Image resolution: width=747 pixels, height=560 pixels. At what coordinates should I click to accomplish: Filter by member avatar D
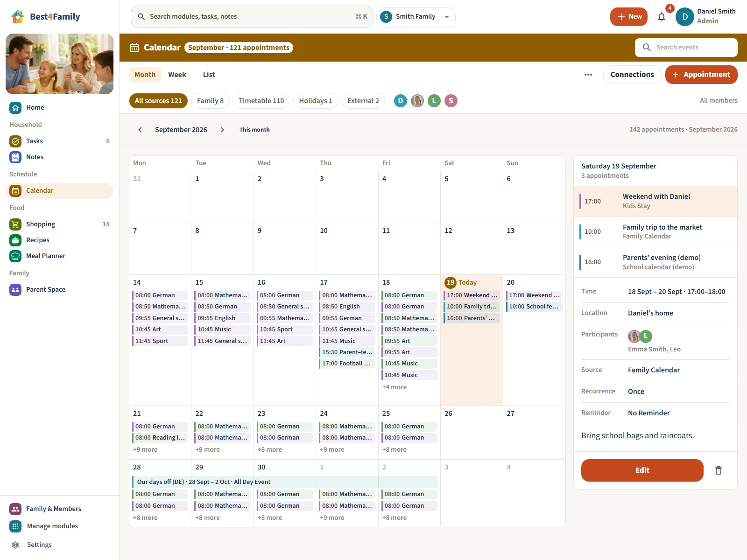401,101
